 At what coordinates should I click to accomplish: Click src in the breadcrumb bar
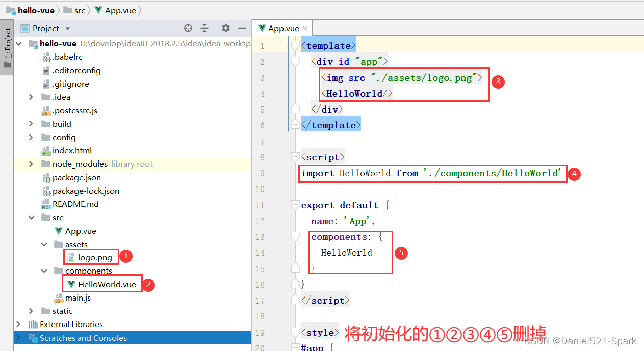click(74, 10)
